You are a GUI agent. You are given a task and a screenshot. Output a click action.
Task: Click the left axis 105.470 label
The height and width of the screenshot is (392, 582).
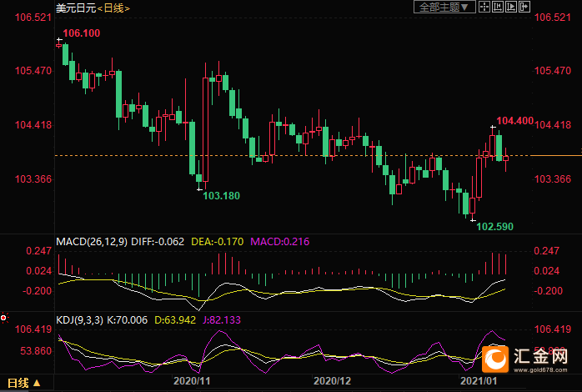33,71
